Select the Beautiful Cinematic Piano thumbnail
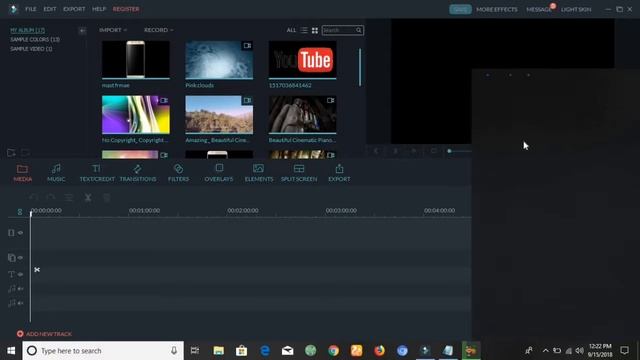640x360 pixels. (302, 115)
